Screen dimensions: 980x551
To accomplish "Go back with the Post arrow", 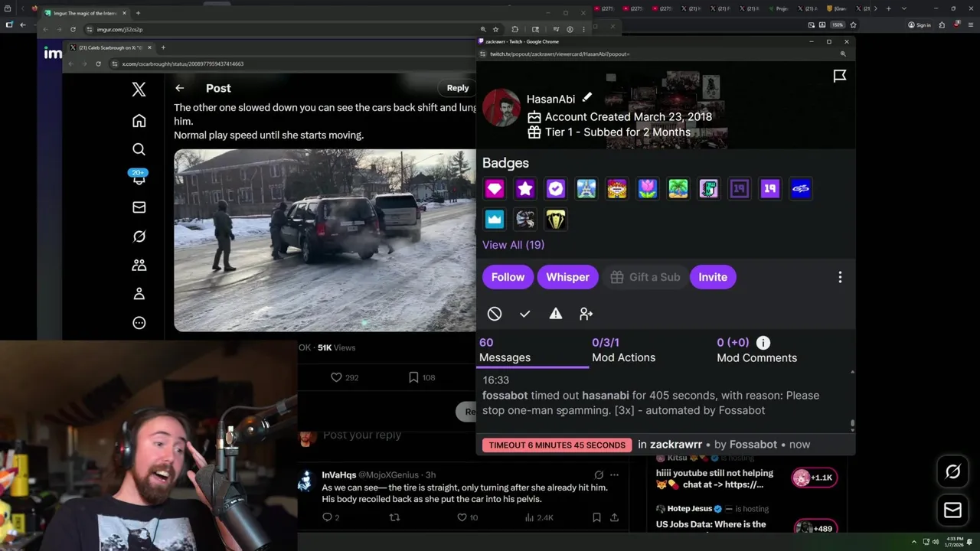I will (x=179, y=88).
